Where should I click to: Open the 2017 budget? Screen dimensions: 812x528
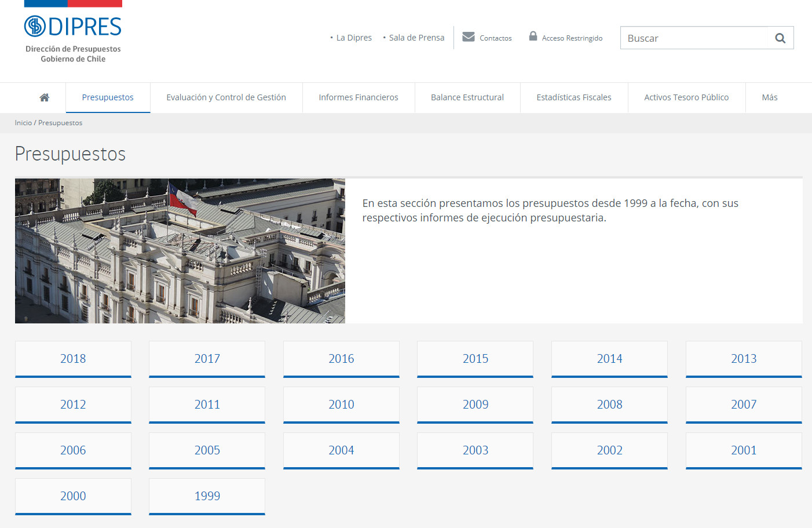(x=207, y=359)
